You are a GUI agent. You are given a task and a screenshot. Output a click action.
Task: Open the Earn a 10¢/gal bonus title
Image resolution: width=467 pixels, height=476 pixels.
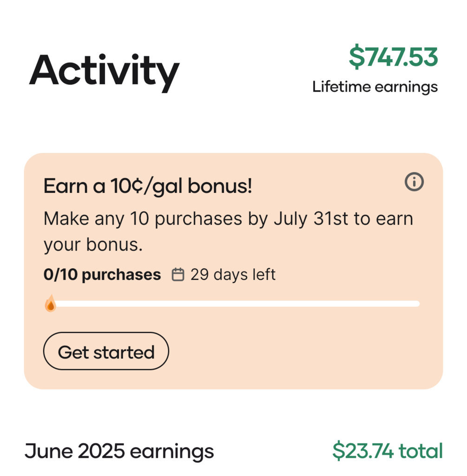pyautogui.click(x=148, y=186)
